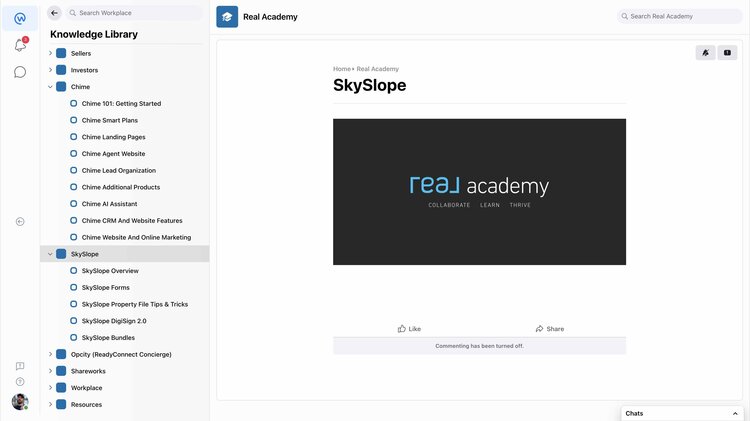
Task: Expand the Shareworks category chevron
Action: [50, 371]
